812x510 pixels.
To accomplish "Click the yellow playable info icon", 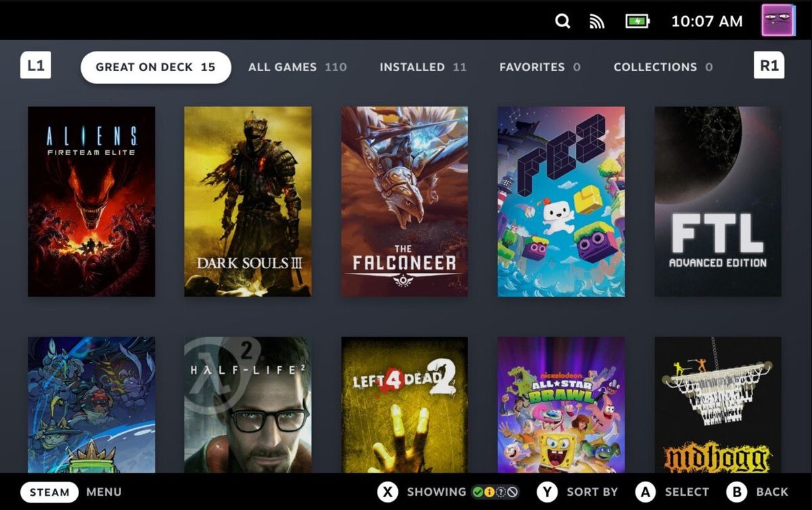I will (489, 492).
